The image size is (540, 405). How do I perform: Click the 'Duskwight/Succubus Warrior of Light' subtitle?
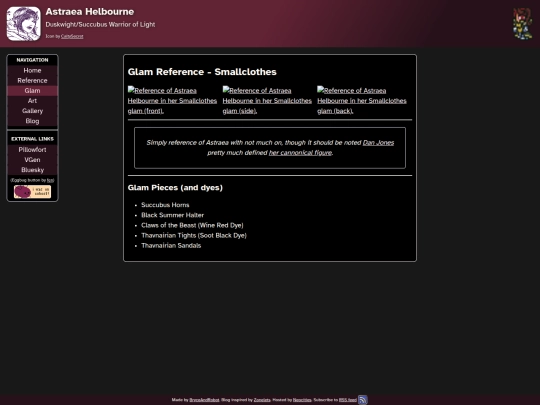click(x=100, y=24)
